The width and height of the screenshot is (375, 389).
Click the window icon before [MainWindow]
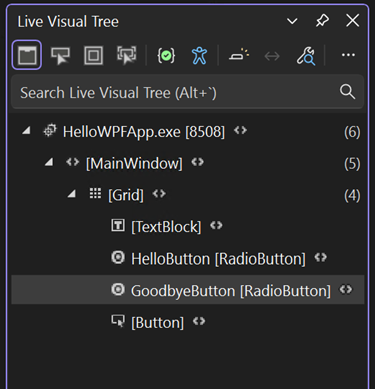[72, 162]
